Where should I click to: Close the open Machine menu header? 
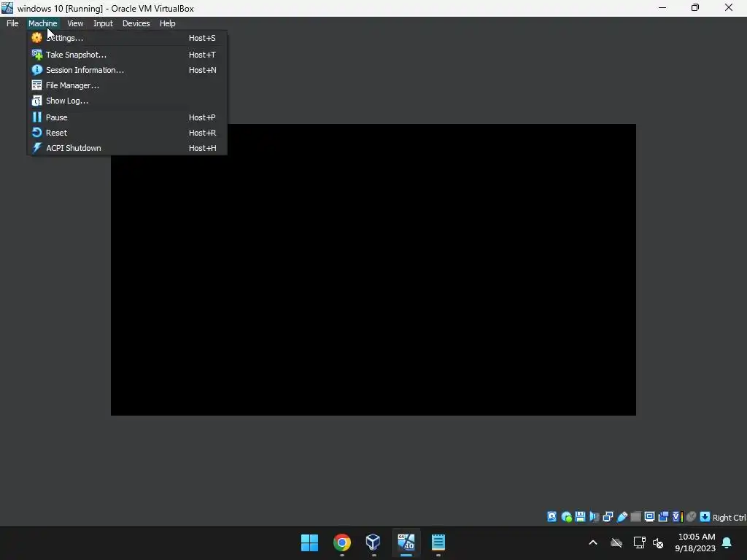tap(42, 23)
